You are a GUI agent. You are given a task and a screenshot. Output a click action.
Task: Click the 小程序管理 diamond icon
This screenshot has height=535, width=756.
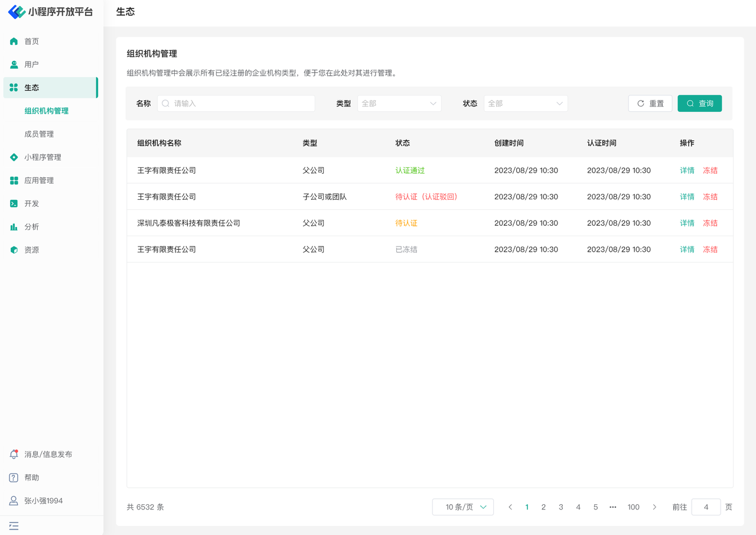(x=14, y=157)
